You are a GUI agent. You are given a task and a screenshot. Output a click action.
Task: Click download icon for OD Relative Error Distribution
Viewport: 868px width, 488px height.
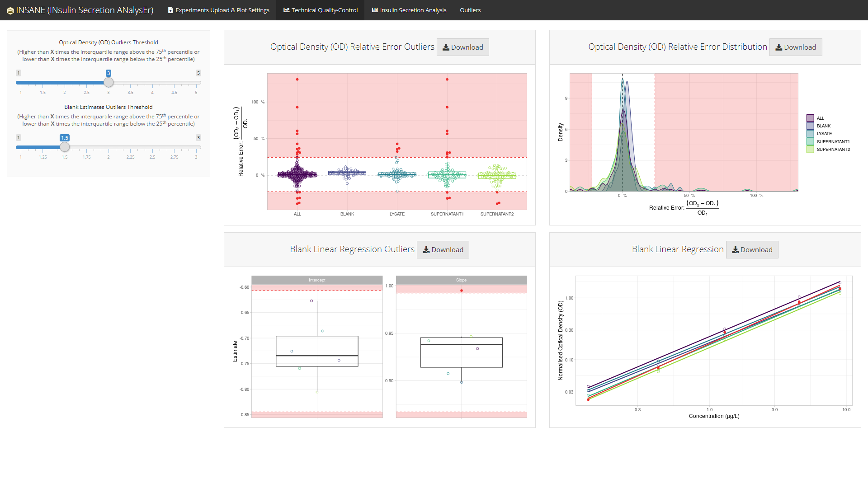779,47
